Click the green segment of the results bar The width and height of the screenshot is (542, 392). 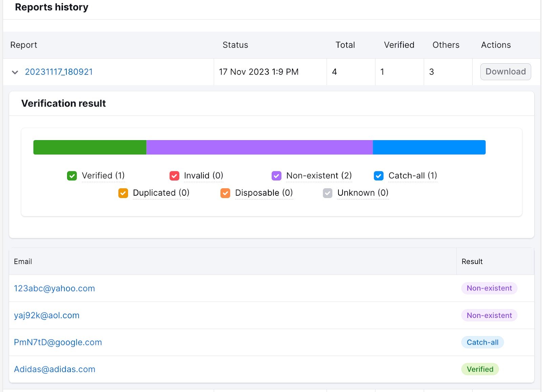89,147
